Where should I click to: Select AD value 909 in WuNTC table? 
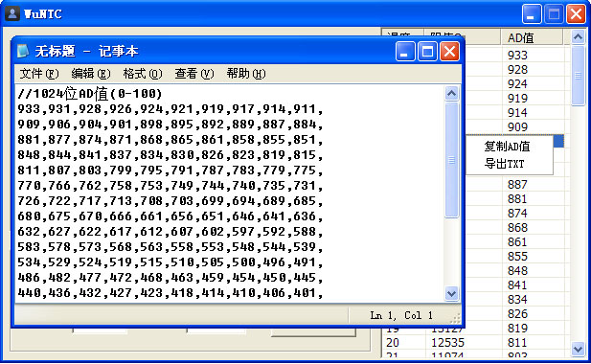(x=517, y=127)
